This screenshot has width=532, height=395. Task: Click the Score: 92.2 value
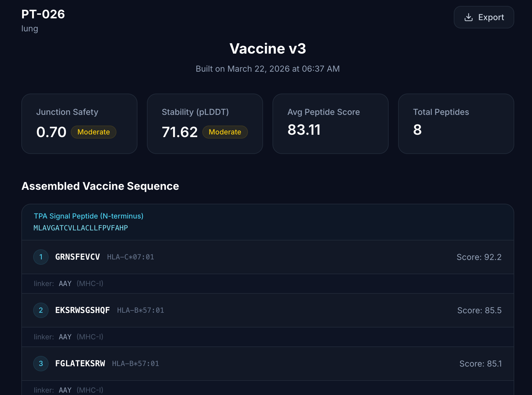click(x=479, y=257)
